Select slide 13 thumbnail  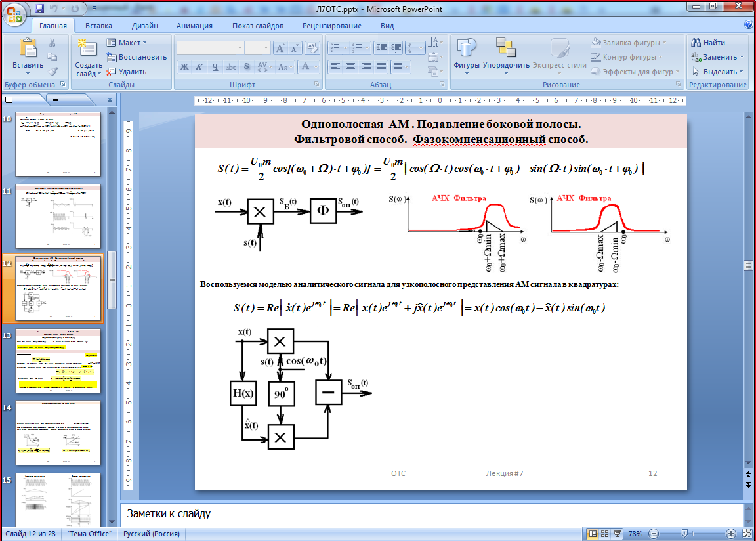tap(58, 360)
